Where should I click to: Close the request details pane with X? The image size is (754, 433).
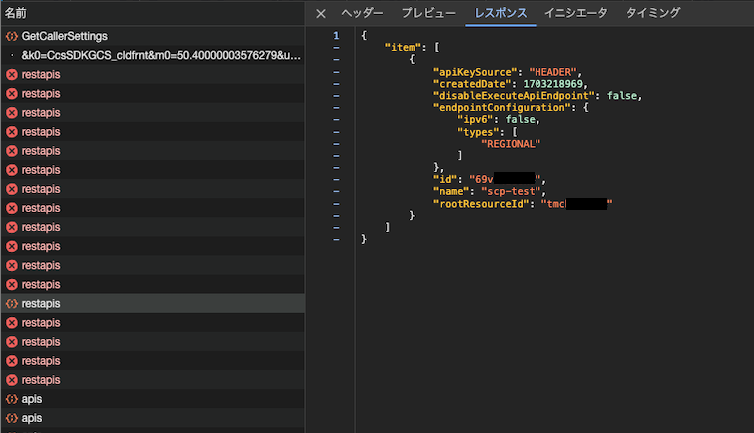(321, 13)
